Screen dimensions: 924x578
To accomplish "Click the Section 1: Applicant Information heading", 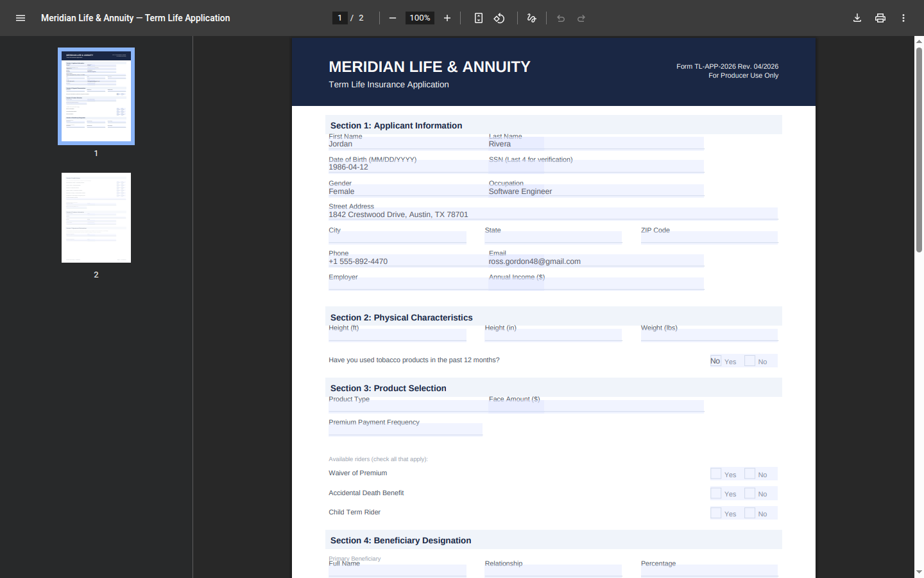I will point(396,125).
